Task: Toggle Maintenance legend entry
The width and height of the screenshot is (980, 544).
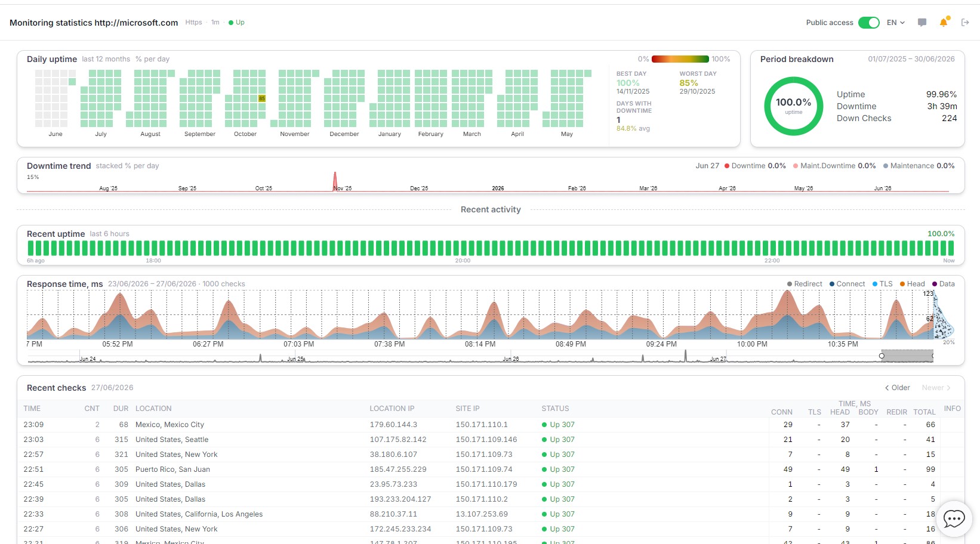Action: (919, 166)
